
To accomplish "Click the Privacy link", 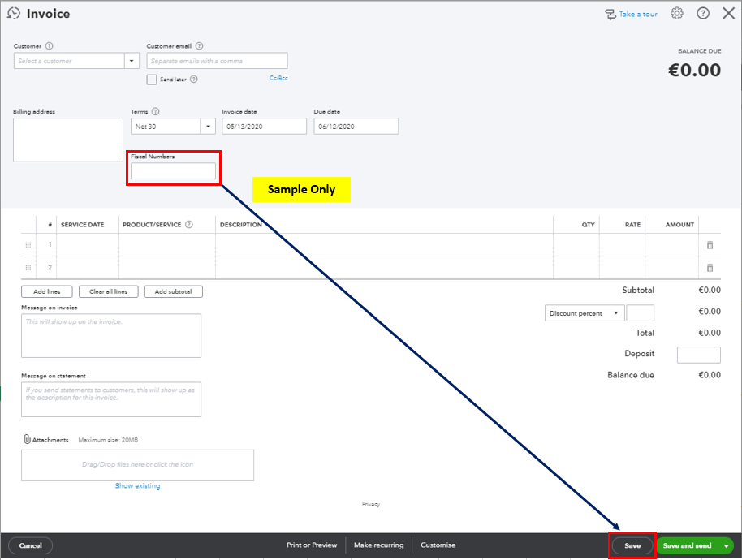I will pyautogui.click(x=371, y=504).
